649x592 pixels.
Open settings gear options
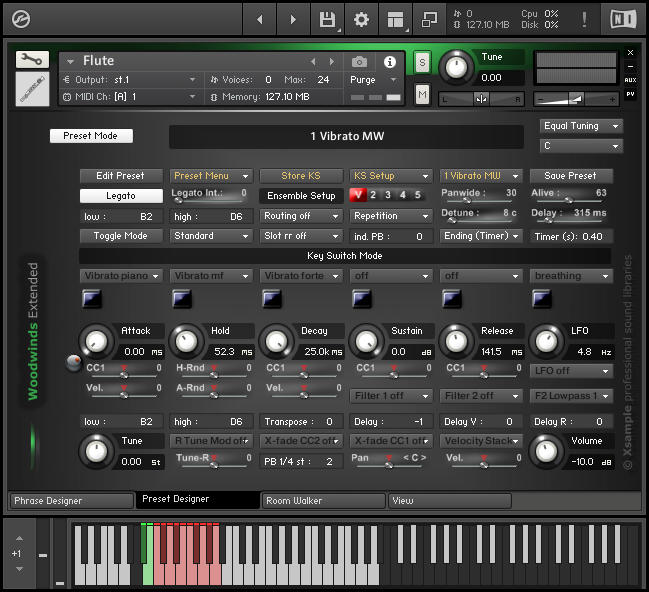[361, 19]
